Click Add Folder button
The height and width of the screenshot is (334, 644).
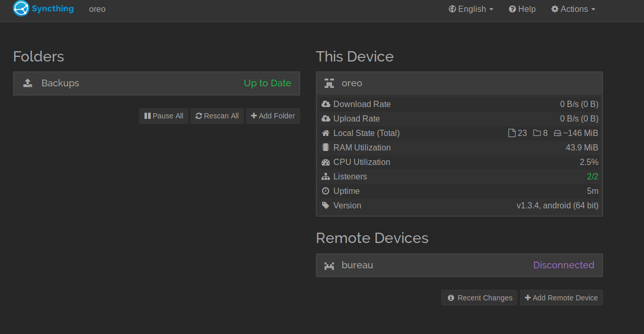pos(273,116)
